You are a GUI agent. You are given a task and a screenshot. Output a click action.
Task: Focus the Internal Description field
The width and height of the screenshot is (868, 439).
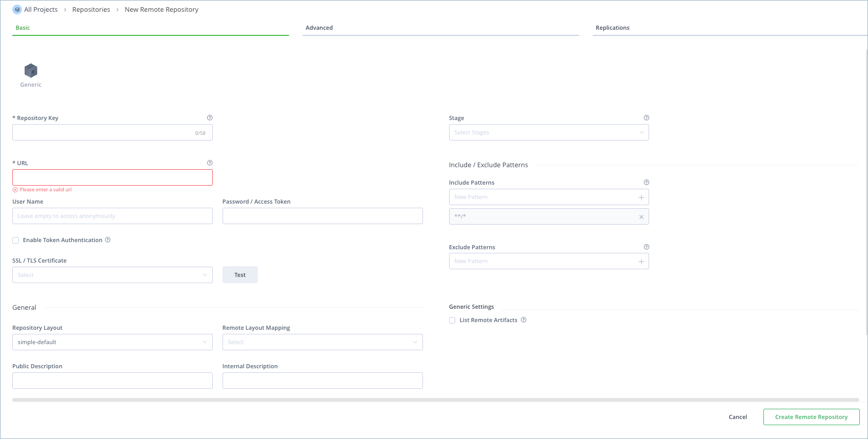pyautogui.click(x=322, y=381)
